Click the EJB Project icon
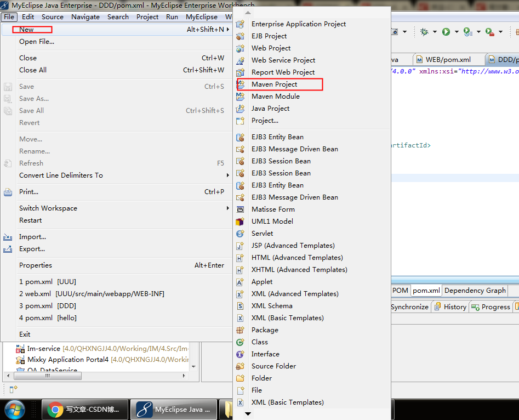 pyautogui.click(x=240, y=36)
